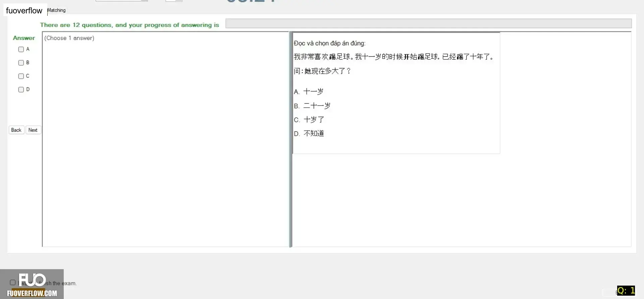644x299 pixels.
Task: Select option text B. 二十一岁
Action: pyautogui.click(x=312, y=106)
